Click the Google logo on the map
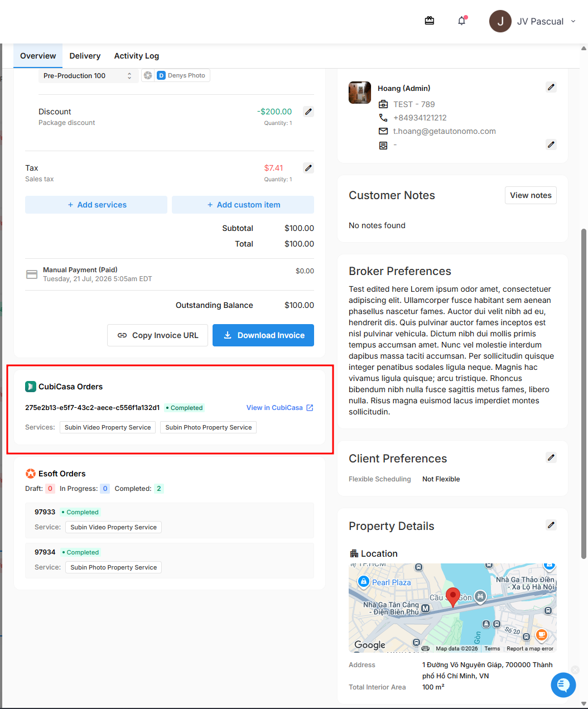This screenshot has height=709, width=588. pos(370,645)
